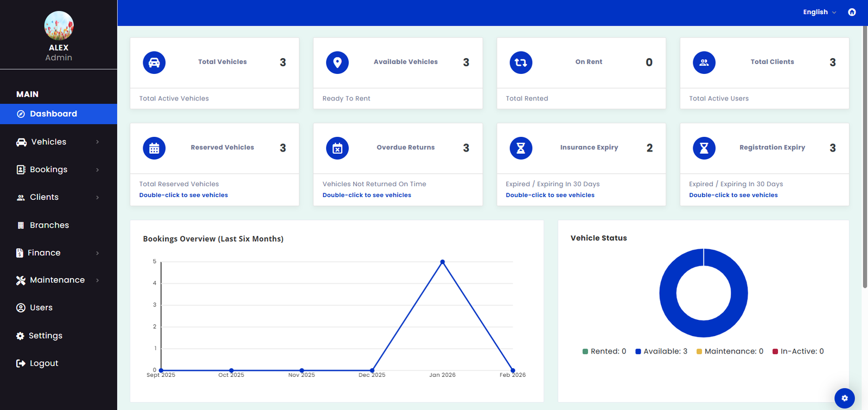Click the Available Vehicles location pin icon
The image size is (868, 410).
[x=337, y=62]
